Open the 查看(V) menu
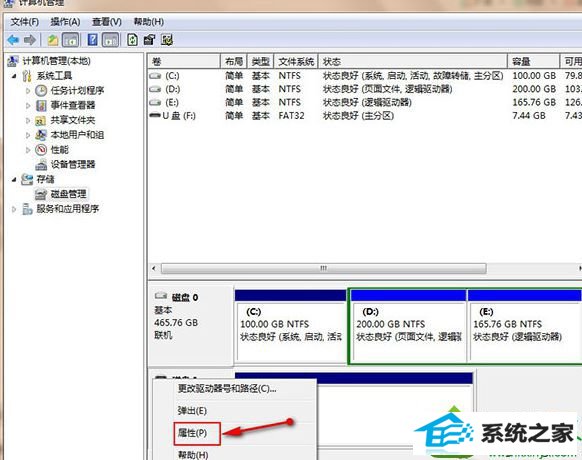The width and height of the screenshot is (582, 460). 107,22
